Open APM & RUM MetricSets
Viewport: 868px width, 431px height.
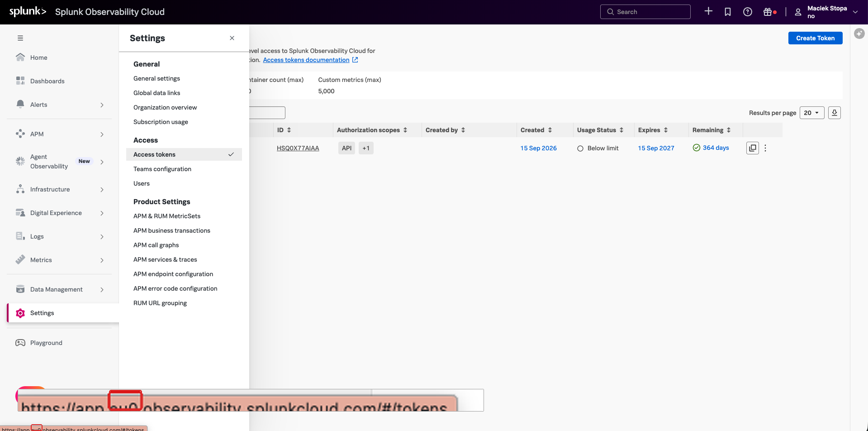tap(167, 216)
